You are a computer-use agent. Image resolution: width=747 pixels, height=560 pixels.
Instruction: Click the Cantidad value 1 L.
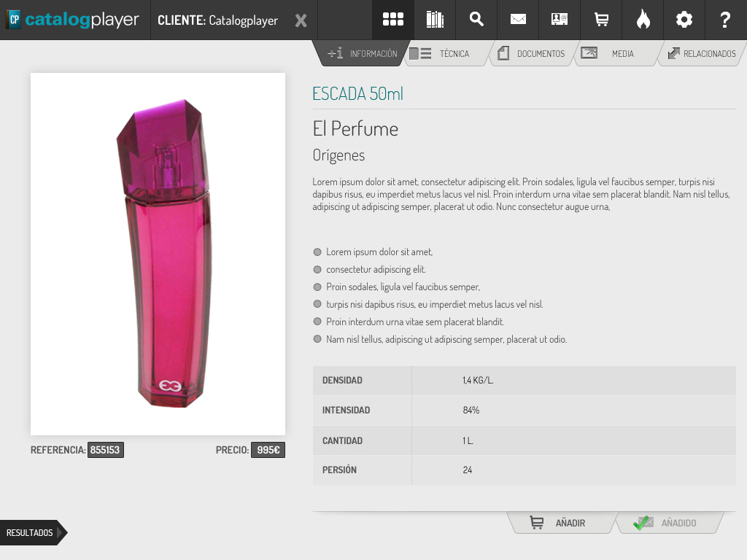pos(468,440)
